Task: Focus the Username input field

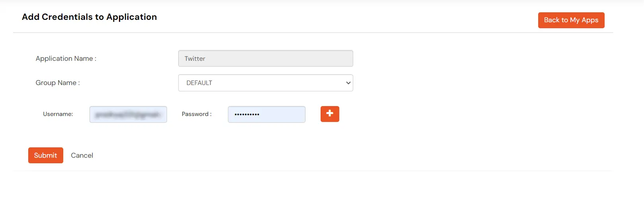Action: click(x=128, y=114)
